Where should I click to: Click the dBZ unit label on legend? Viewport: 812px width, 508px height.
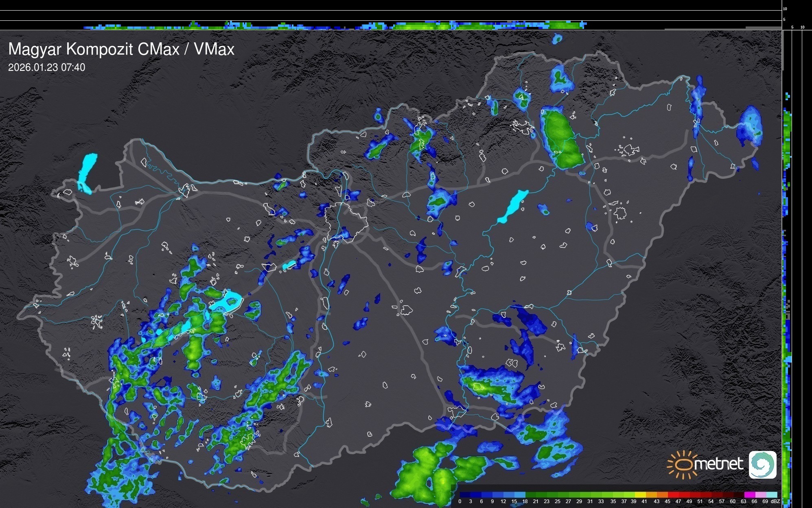(x=775, y=501)
